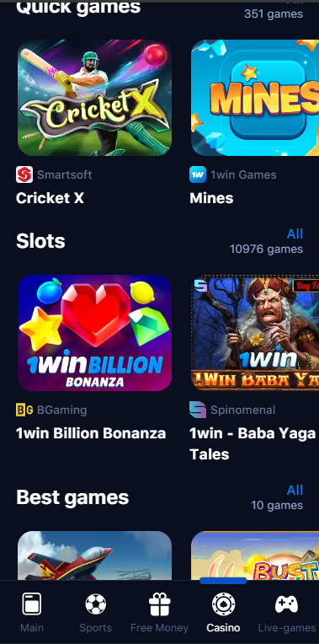319x644 pixels.
Task: Click the 1win Billion Bonanza title
Action: [x=91, y=434]
